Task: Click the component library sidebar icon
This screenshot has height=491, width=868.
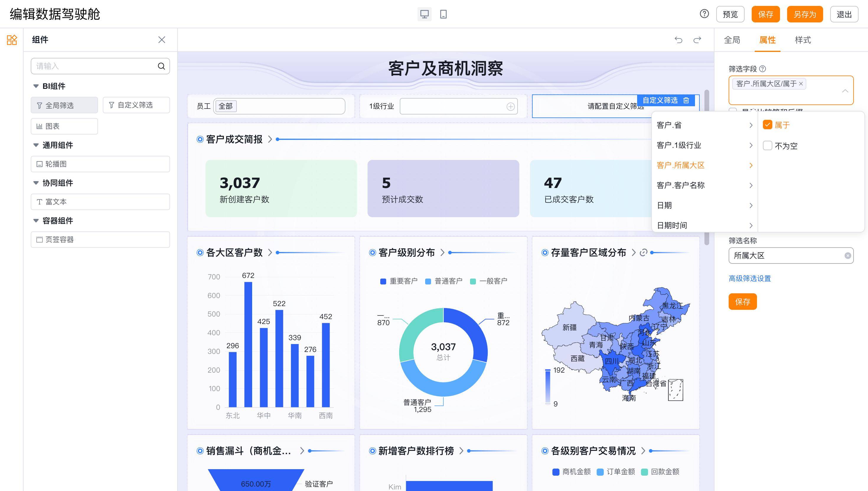Action: 12,40
